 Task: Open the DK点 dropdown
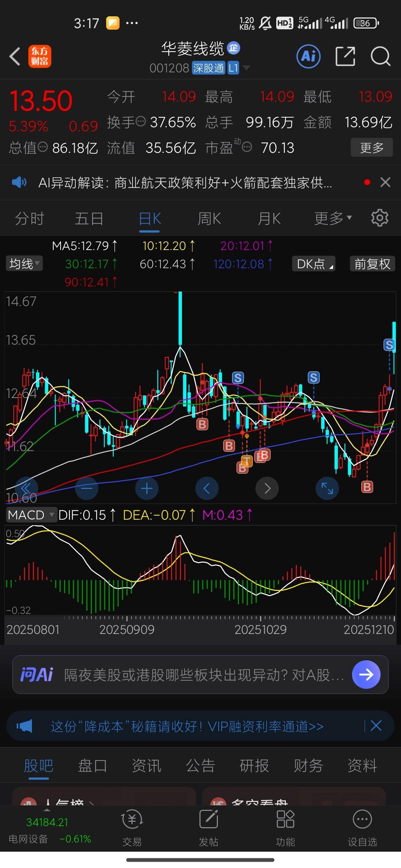[x=314, y=264]
